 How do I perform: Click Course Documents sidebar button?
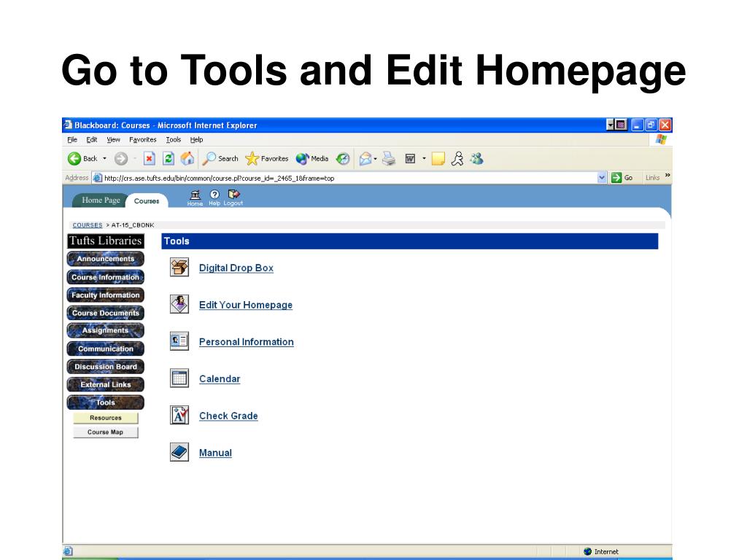(105, 312)
